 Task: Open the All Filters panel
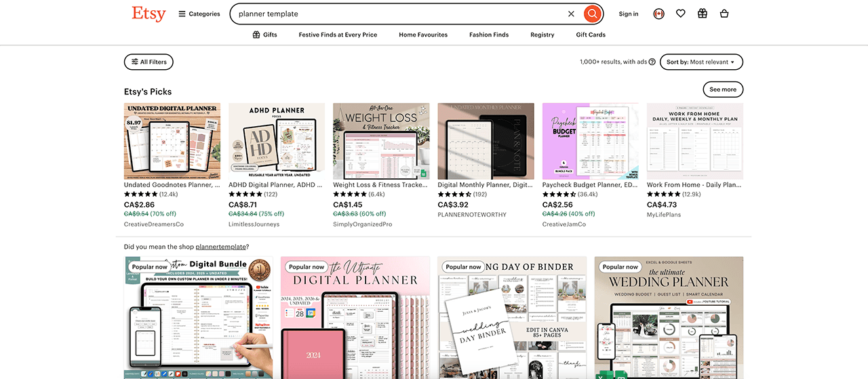(149, 62)
